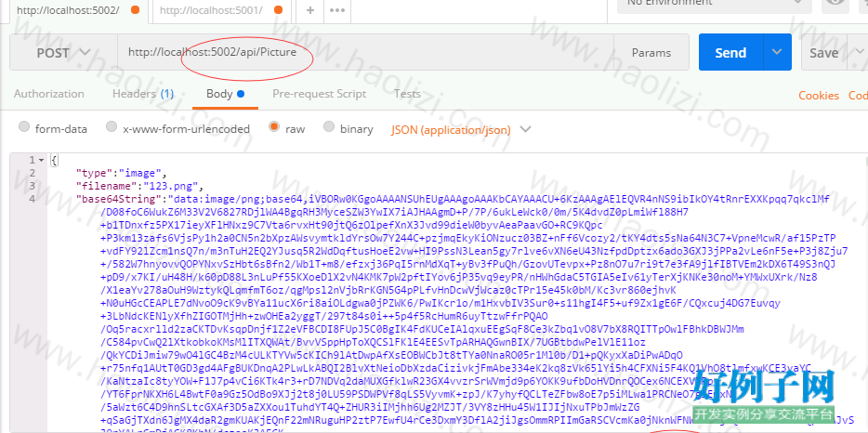Image resolution: width=868 pixels, height=433 pixels.
Task: Click the "filename":"123.png" line
Action: pos(140,186)
